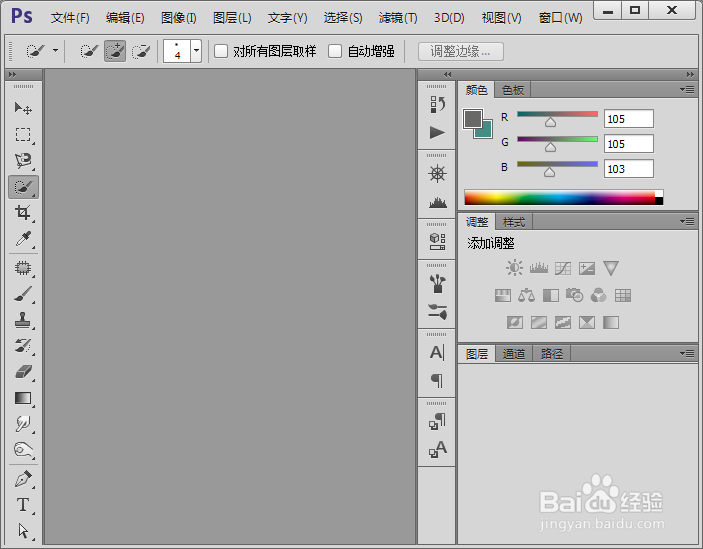Screen dimensions: 703x549
Task: Open the 3D panel cube icon
Action: [437, 241]
